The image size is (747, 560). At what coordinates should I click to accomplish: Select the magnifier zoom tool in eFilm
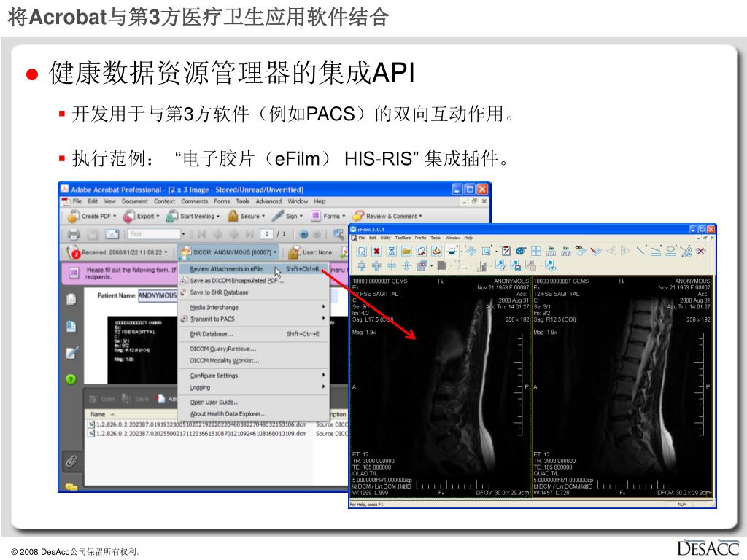coord(487,251)
